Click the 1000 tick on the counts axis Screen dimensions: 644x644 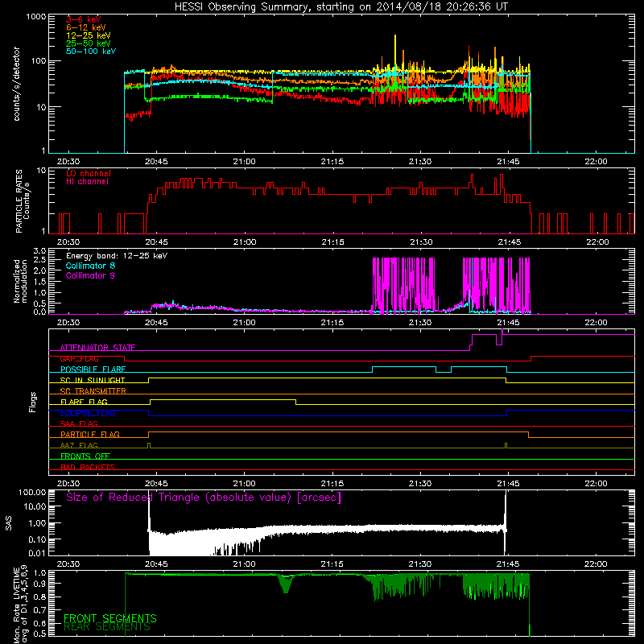[x=35, y=17]
